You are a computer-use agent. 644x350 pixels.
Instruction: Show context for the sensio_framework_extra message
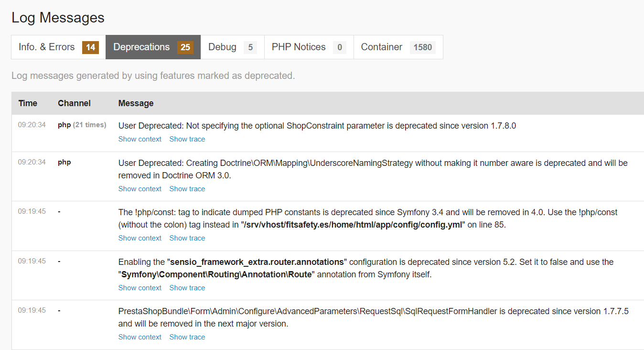140,288
